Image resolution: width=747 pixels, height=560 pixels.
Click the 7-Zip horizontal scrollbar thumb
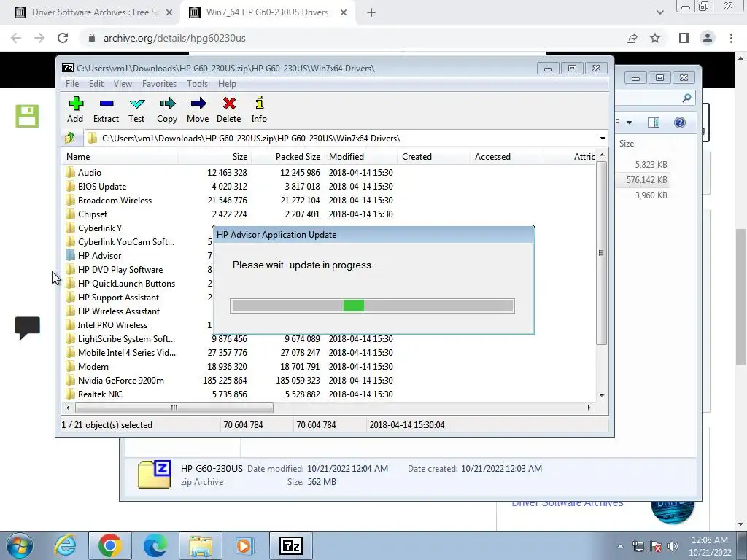point(174,408)
